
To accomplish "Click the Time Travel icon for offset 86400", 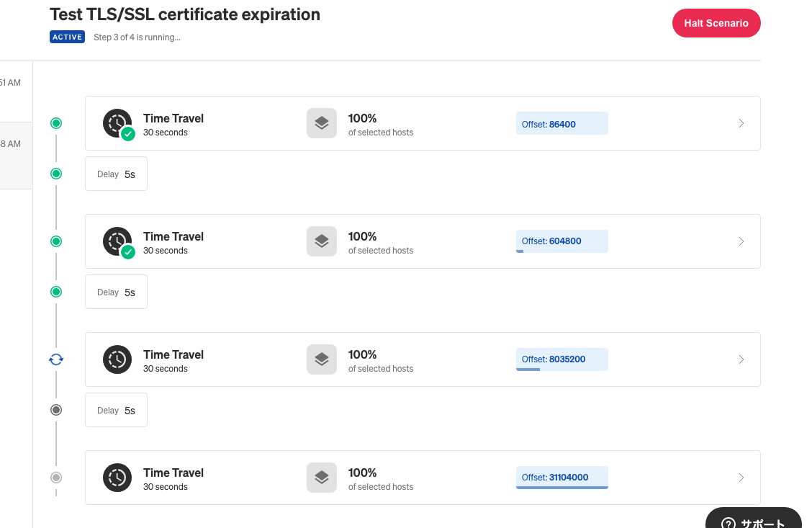I will tap(117, 123).
